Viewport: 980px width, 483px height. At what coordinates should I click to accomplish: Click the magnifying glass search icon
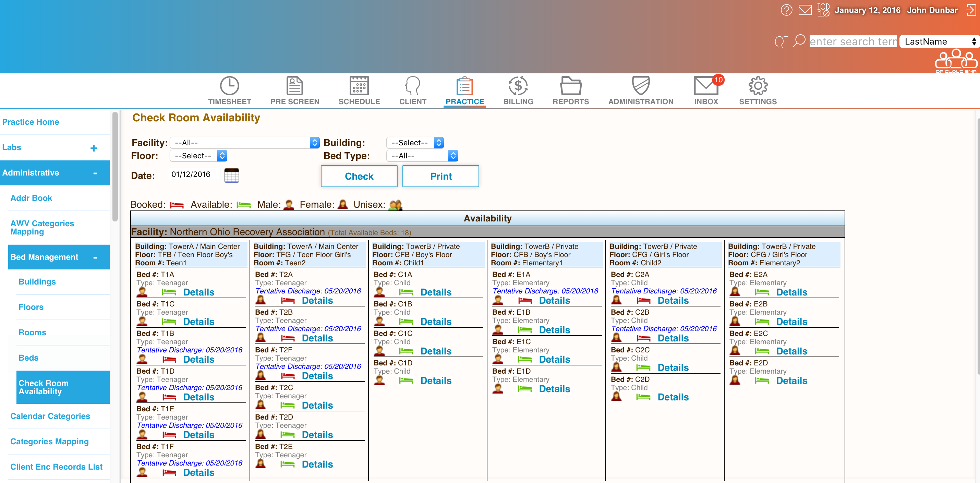coord(799,41)
